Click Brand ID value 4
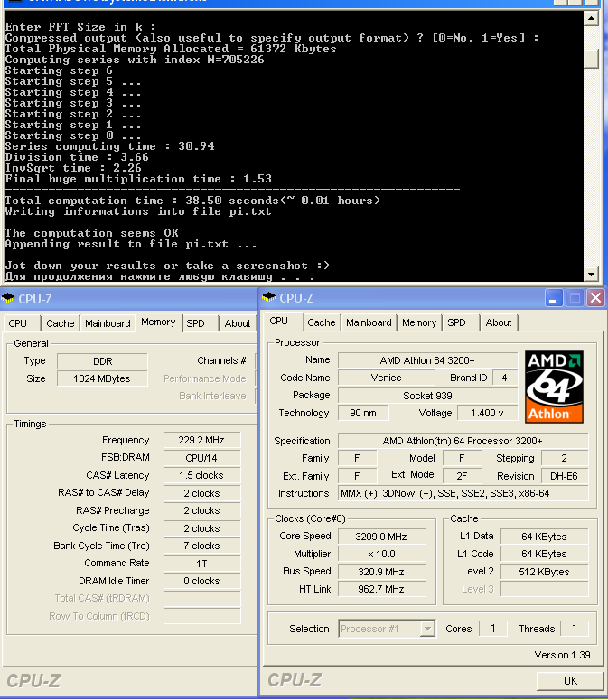Screen dimensions: 608x700 tap(504, 378)
